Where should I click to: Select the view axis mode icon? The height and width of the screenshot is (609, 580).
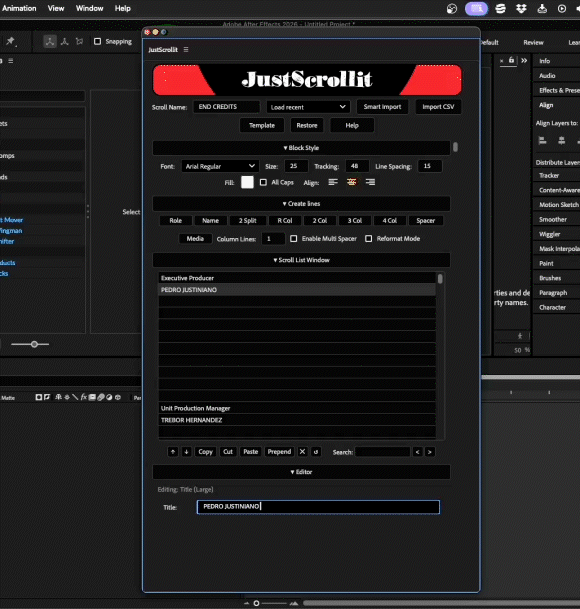click(79, 42)
